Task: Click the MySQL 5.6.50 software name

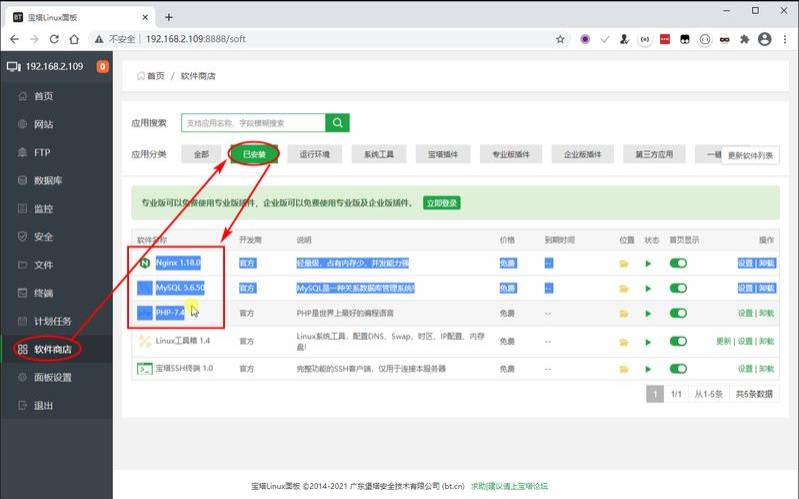Action: [x=180, y=288]
